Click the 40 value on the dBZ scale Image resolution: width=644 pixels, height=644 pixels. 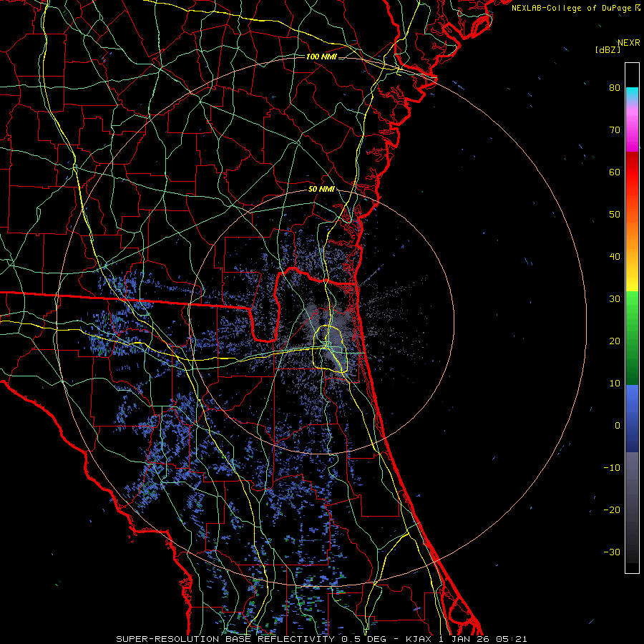point(615,257)
